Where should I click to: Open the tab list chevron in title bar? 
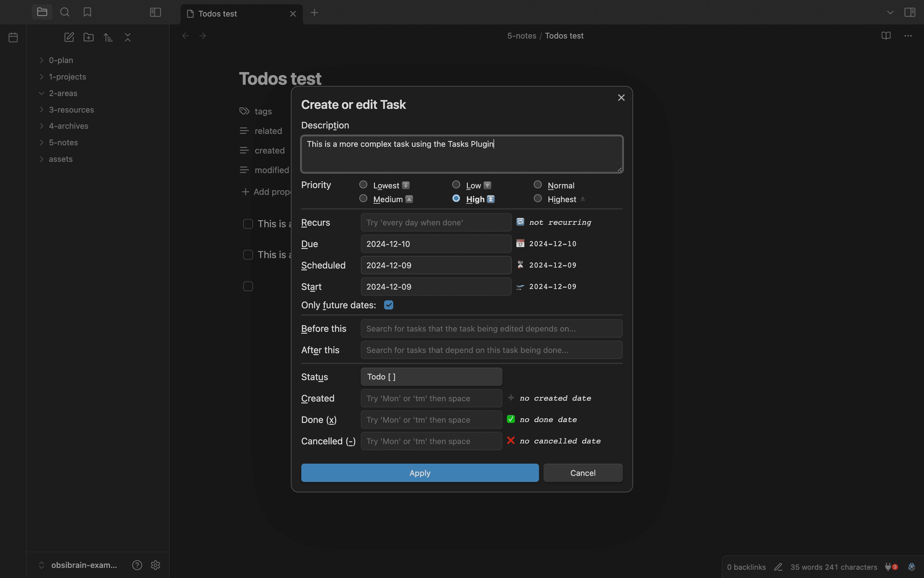pos(890,13)
